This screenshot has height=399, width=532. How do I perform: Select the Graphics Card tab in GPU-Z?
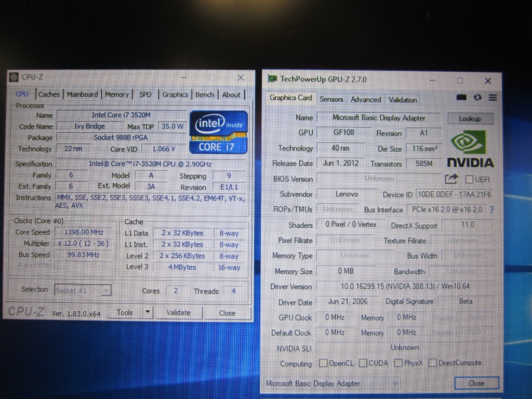tap(290, 98)
